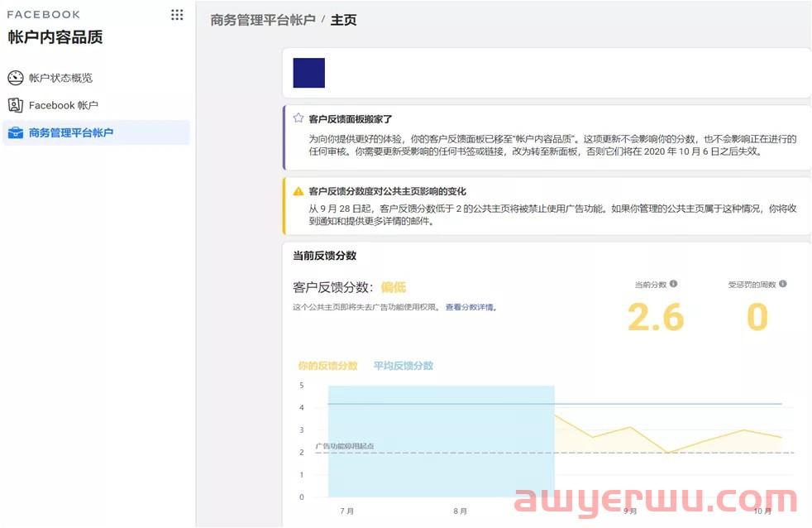This screenshot has width=812, height=528.
Task: Click the briefcase icon for 商务管理平台帐户
Action: (16, 132)
